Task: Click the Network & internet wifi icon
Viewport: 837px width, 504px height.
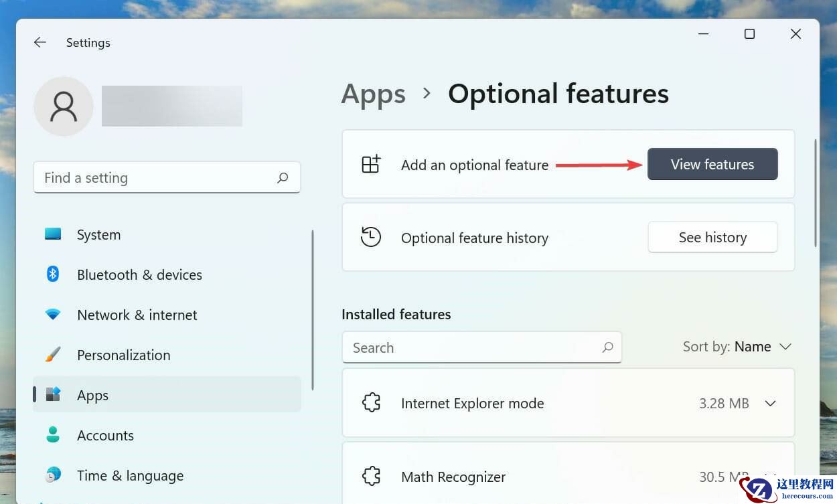Action: pyautogui.click(x=53, y=315)
